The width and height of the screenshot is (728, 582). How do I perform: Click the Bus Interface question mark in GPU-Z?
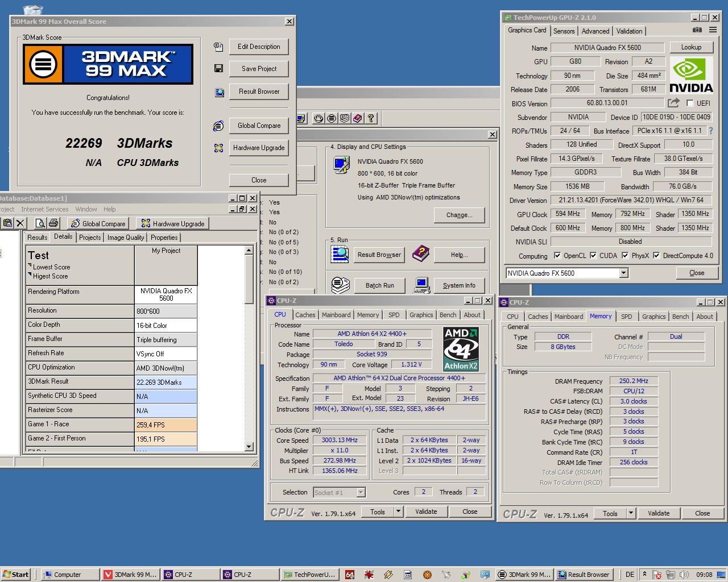click(x=710, y=131)
